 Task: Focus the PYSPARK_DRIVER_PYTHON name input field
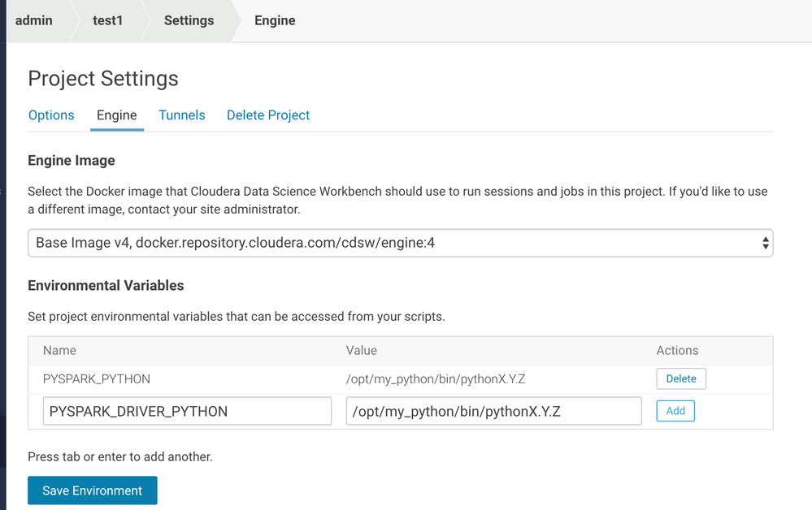point(187,411)
